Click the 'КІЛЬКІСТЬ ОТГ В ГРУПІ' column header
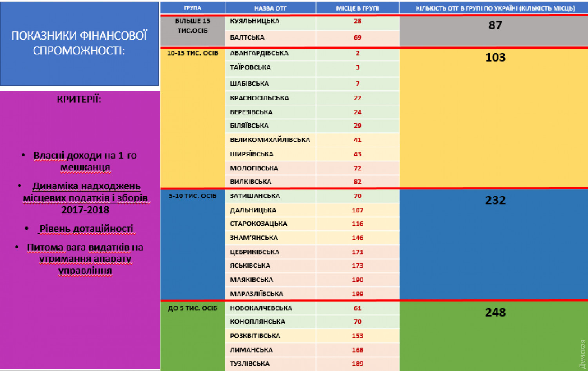Viewport: 588px width, 371px height. [495, 8]
